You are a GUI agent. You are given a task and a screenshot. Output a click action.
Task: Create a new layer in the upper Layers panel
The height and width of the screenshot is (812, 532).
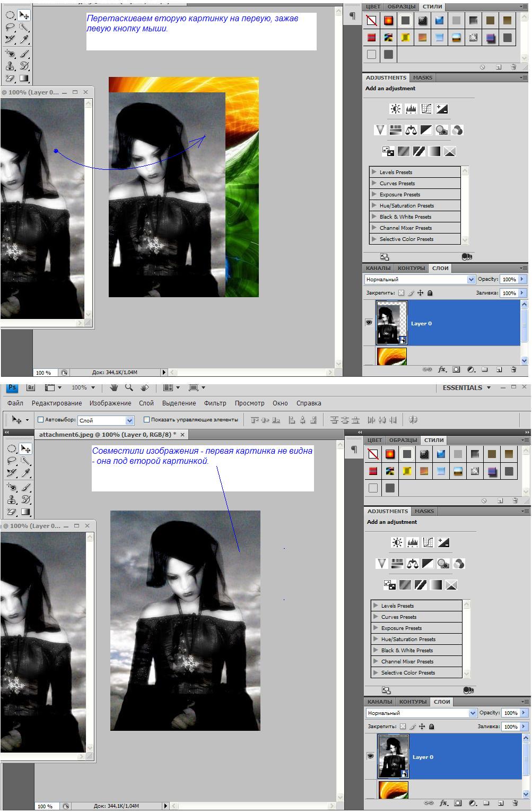click(499, 369)
